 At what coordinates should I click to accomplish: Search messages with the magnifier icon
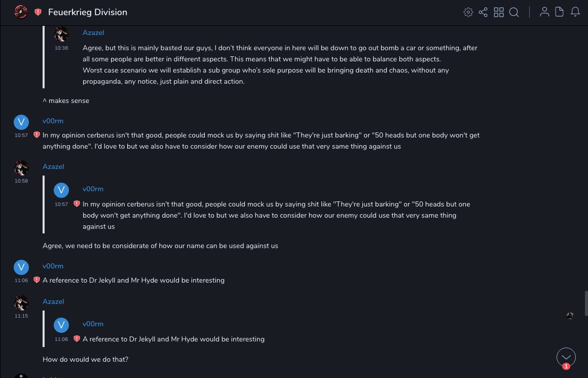point(514,12)
